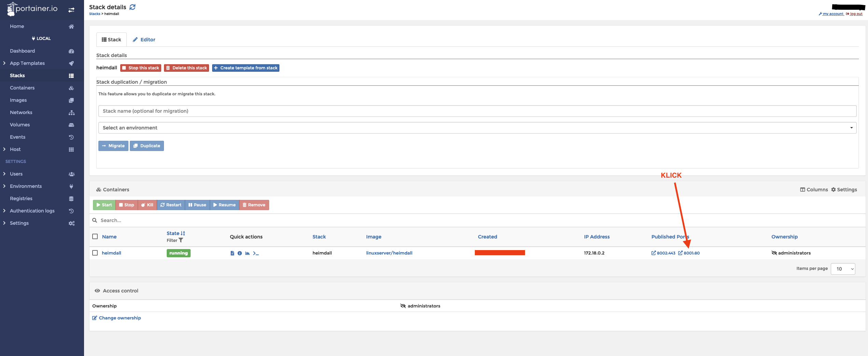Image resolution: width=868 pixels, height=356 pixels.
Task: Open container stats via the chart icon
Action: [248, 253]
